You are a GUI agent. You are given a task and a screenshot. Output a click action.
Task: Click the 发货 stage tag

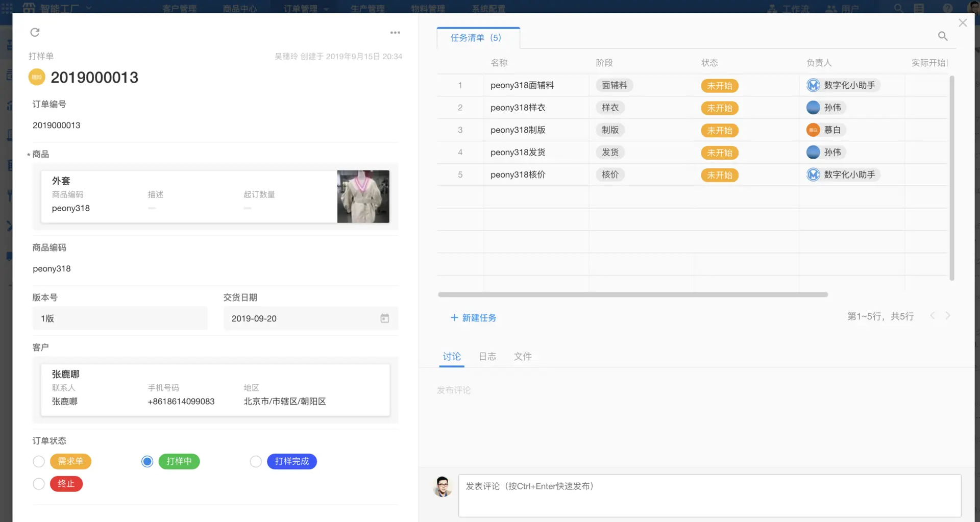click(610, 152)
